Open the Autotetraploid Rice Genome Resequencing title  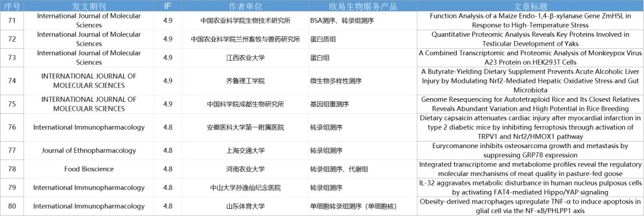[x=530, y=104]
